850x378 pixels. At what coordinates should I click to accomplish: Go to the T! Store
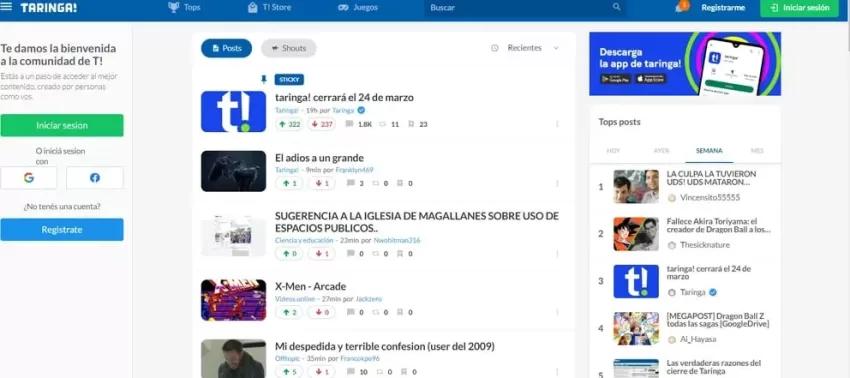(269, 8)
